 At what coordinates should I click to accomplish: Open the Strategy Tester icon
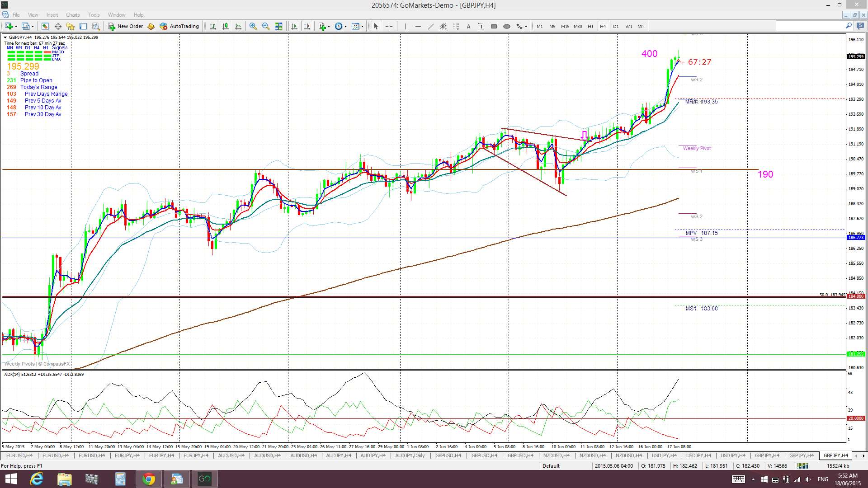[96, 26]
